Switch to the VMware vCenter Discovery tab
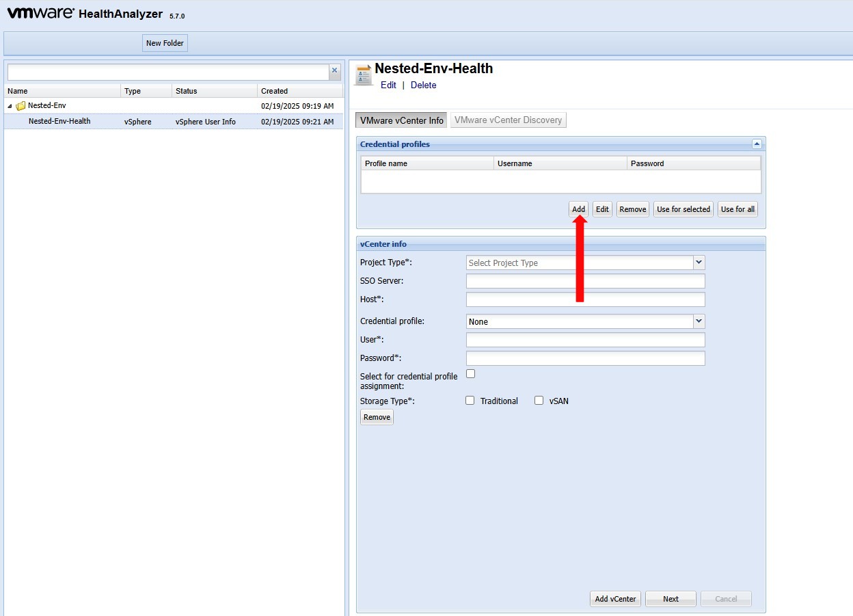Screen dimensions: 853x616 click(x=508, y=120)
